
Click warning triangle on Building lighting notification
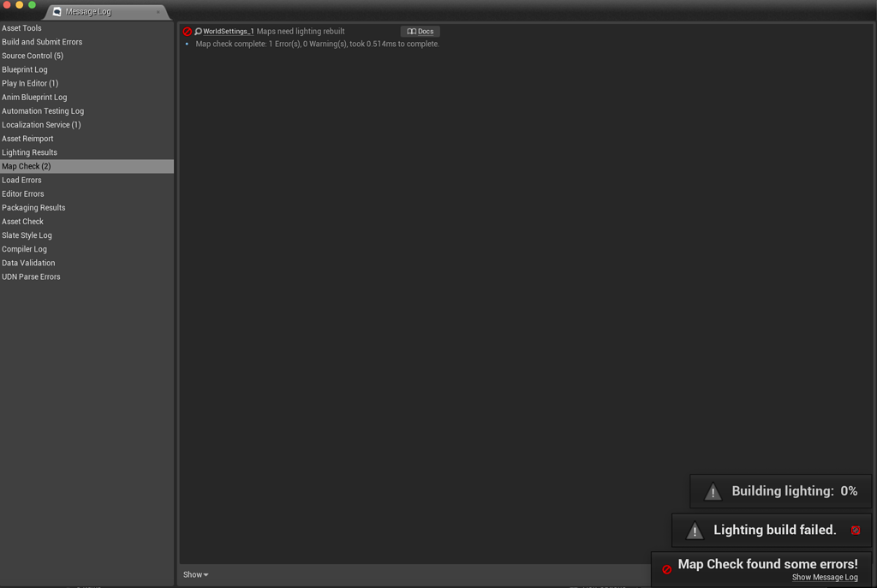[712, 490]
